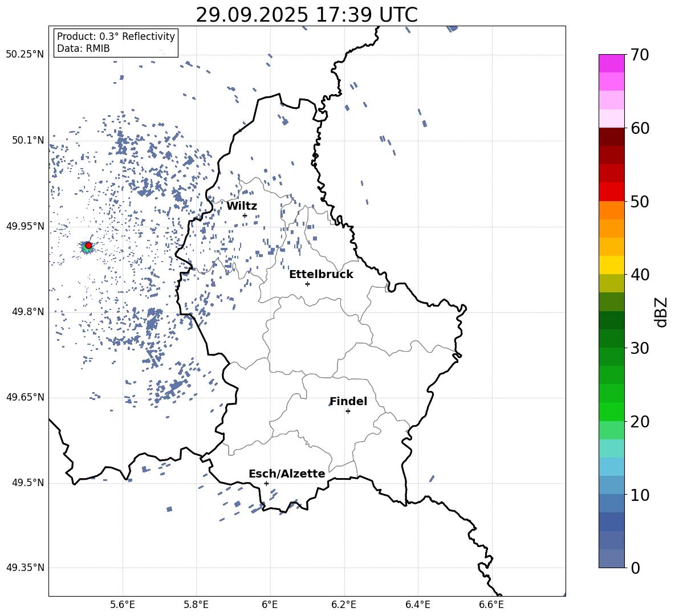The width and height of the screenshot is (675, 616).
Task: Click the 50.1°N latitude label
Action: (28, 141)
